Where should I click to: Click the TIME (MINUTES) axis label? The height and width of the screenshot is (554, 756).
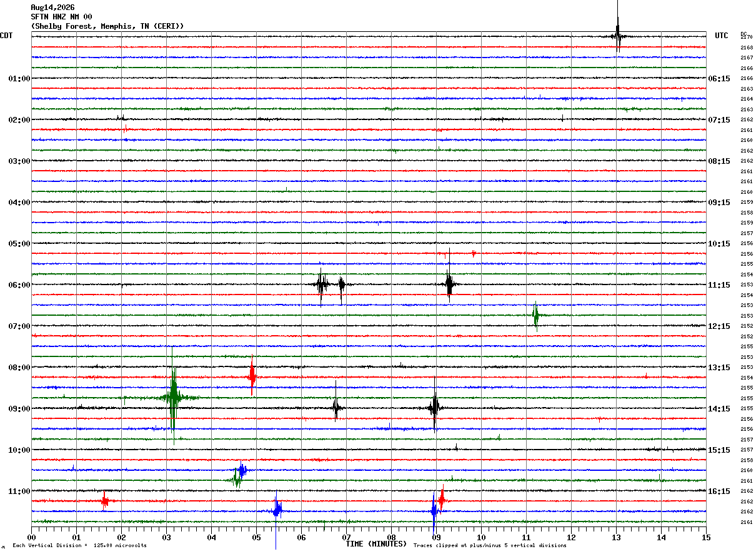click(x=376, y=544)
